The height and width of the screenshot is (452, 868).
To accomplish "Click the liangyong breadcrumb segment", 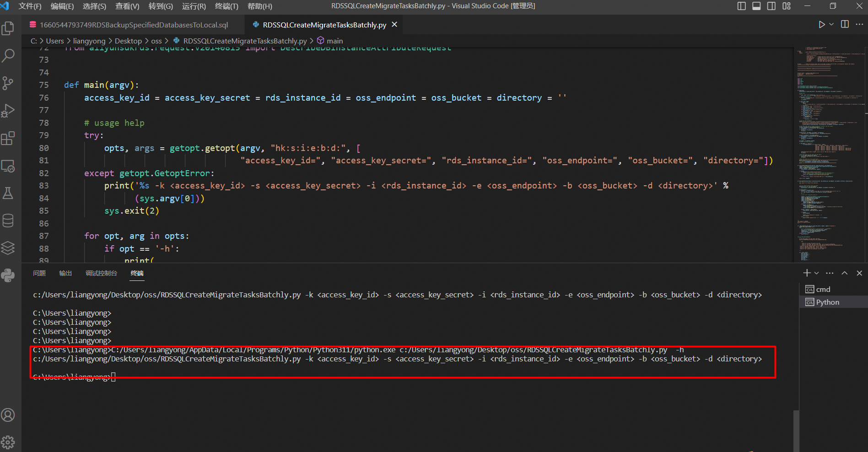I will [x=89, y=41].
